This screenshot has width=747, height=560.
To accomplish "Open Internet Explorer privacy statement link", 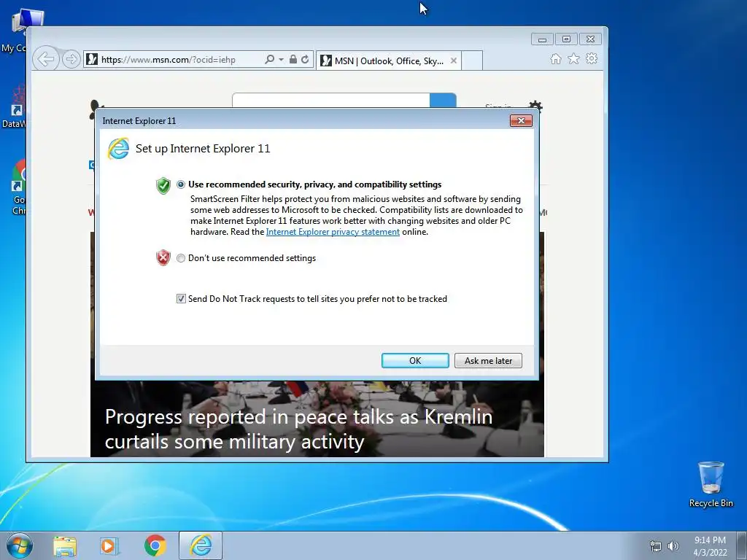I will [333, 232].
